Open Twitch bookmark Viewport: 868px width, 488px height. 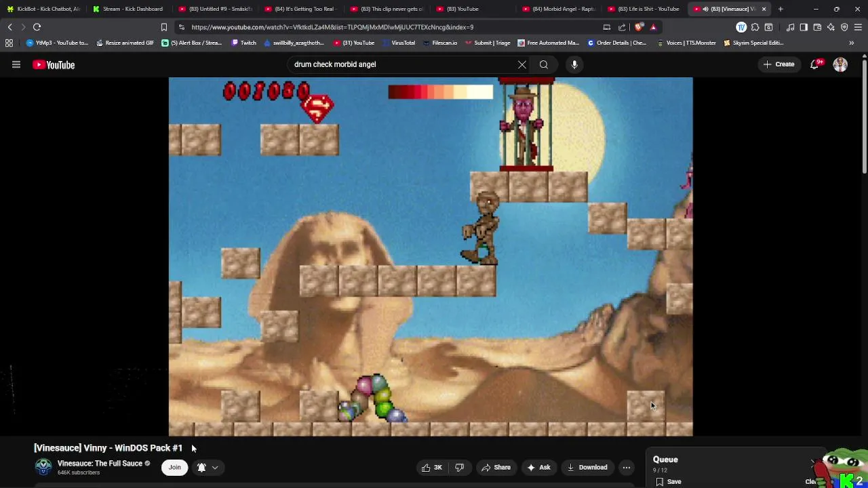point(243,43)
